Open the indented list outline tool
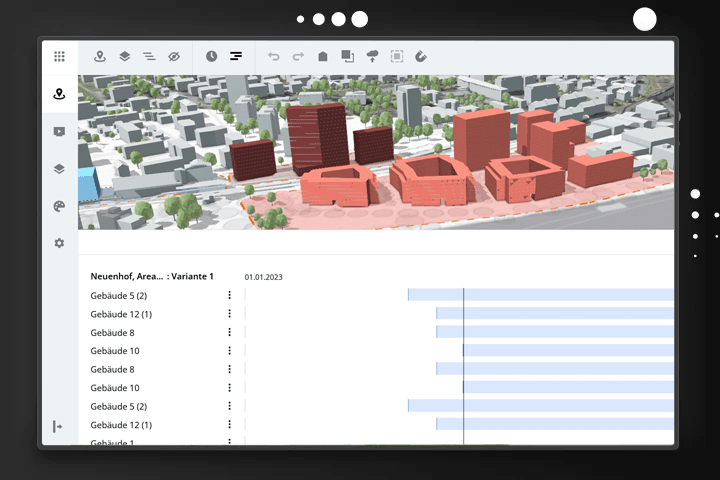This screenshot has height=480, width=720. point(148,57)
